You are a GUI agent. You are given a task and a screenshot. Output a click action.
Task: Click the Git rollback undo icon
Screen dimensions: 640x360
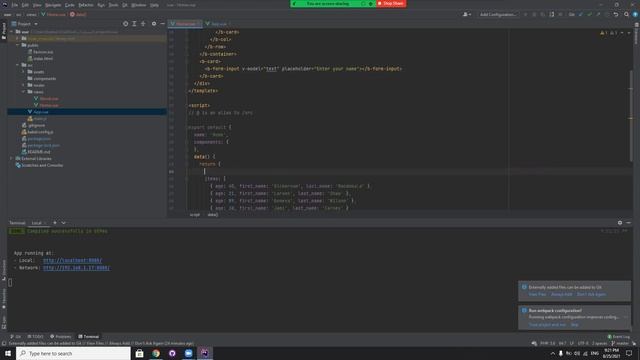(x=616, y=14)
